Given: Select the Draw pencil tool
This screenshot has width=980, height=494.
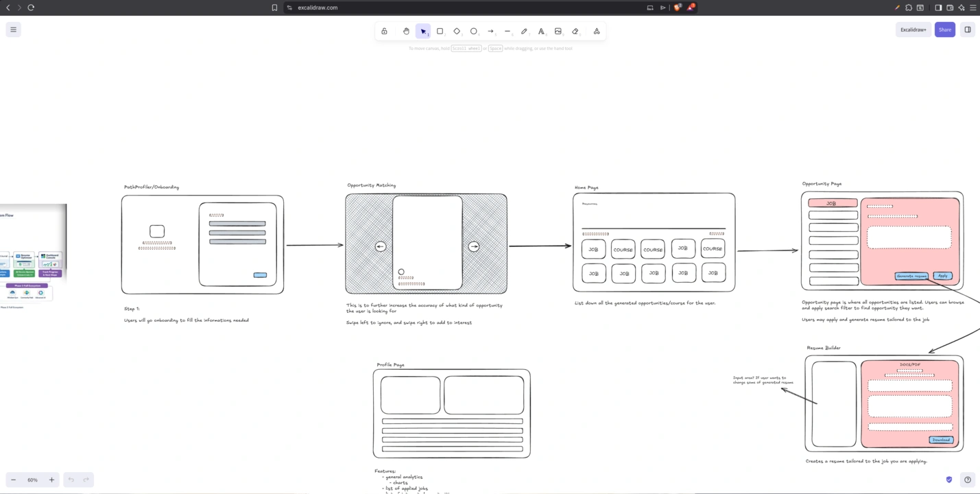Looking at the screenshot, I should pos(524,31).
